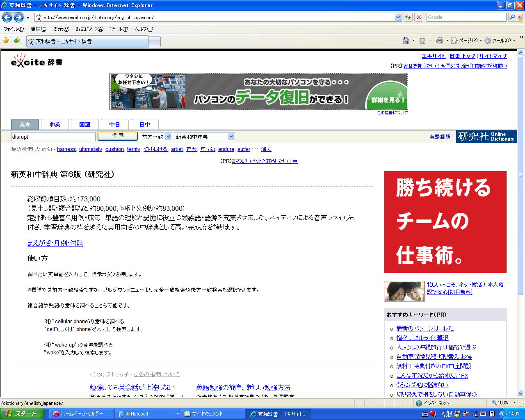Switch to the 和英 dictionary tab
The image size is (525, 420).
(55, 125)
